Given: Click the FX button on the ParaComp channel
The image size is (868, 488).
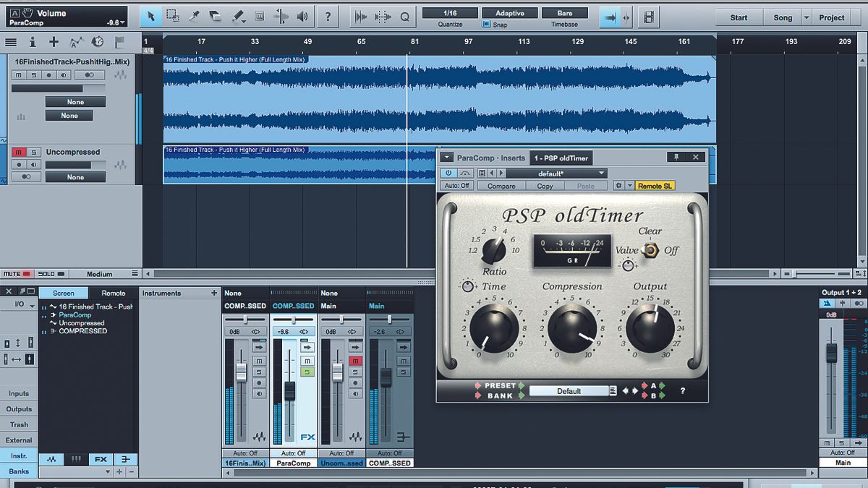Looking at the screenshot, I should tap(307, 437).
